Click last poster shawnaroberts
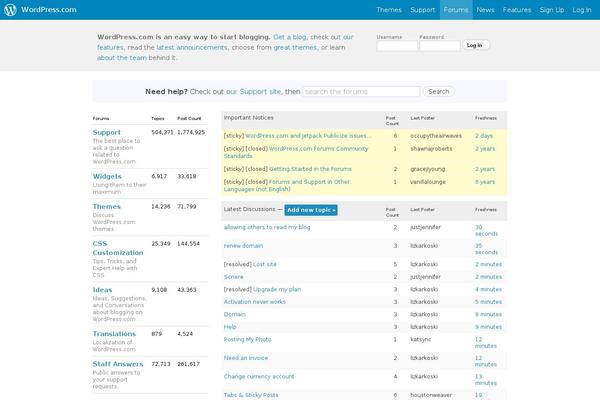600x400 pixels. click(x=431, y=149)
